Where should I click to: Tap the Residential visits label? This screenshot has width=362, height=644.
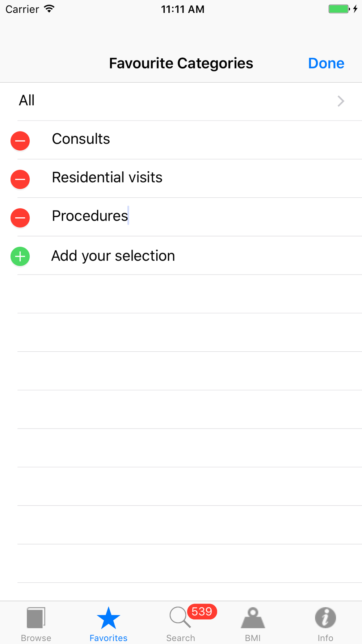pos(107,177)
